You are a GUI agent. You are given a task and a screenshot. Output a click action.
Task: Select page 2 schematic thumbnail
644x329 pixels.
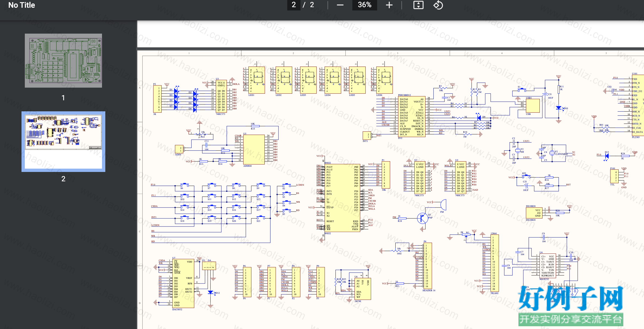pyautogui.click(x=63, y=141)
